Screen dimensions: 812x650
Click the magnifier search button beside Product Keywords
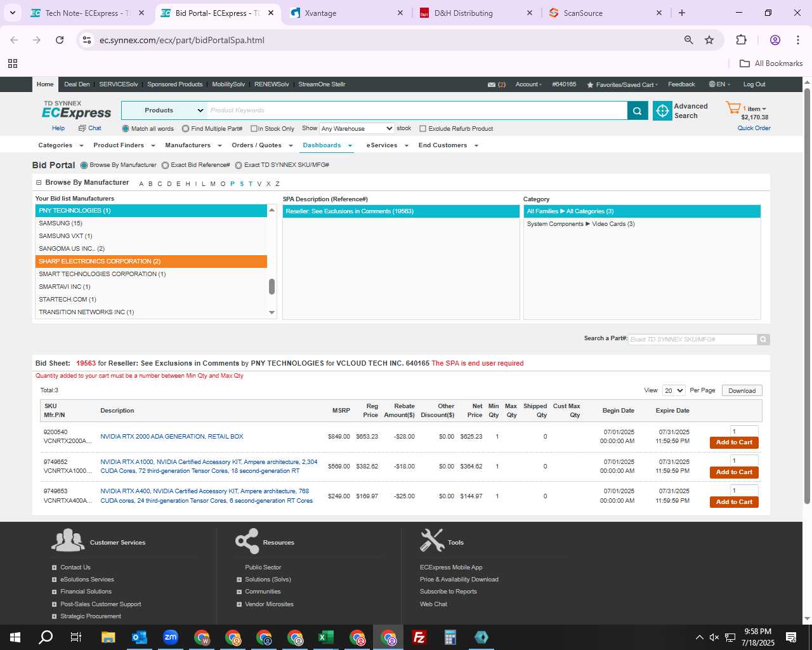638,110
